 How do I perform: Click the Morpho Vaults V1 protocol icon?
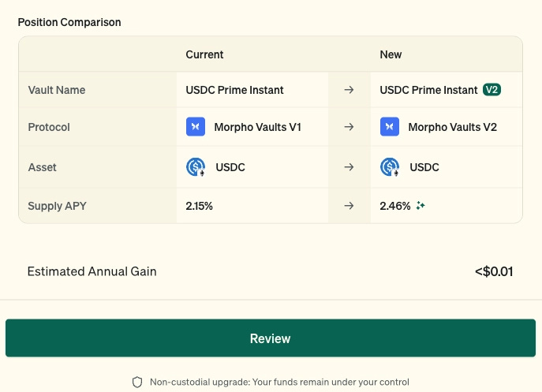pos(196,127)
